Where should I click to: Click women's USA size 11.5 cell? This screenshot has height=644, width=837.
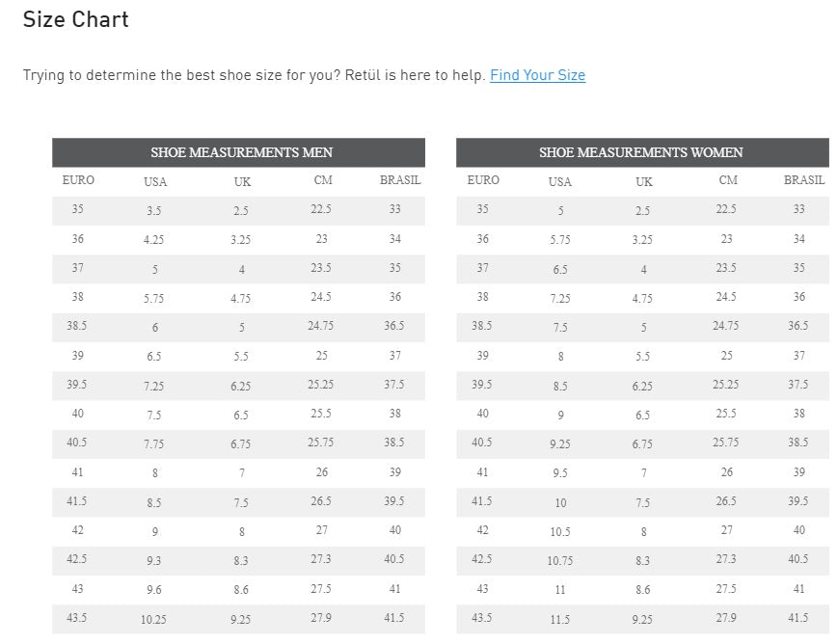point(559,620)
